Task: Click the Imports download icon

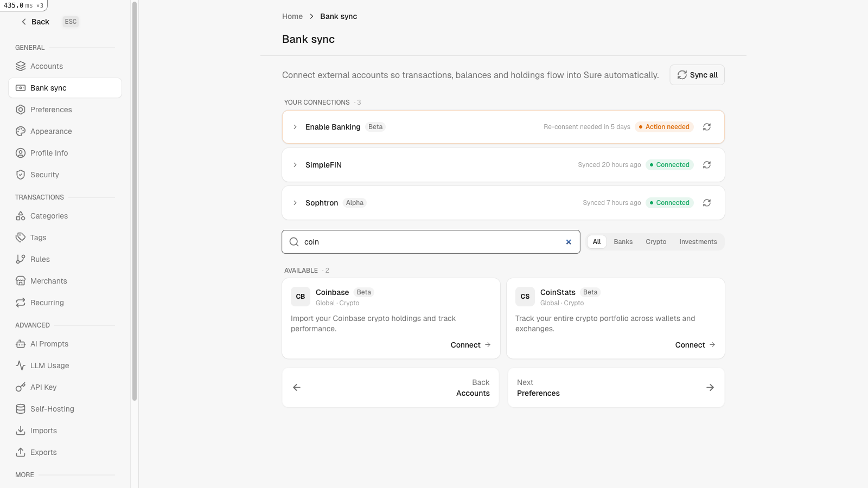Action: [x=21, y=431]
